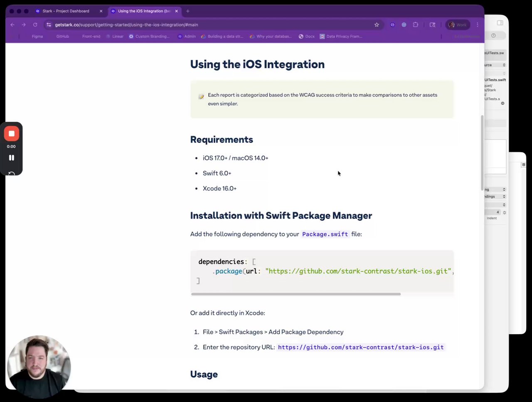The height and width of the screenshot is (402, 532).
Task: Click the help icon in Xcode inspector
Action: pos(493,36)
